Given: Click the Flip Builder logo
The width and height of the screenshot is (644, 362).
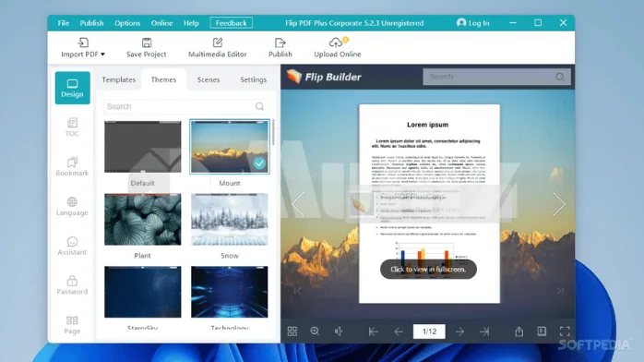Looking at the screenshot, I should [324, 77].
